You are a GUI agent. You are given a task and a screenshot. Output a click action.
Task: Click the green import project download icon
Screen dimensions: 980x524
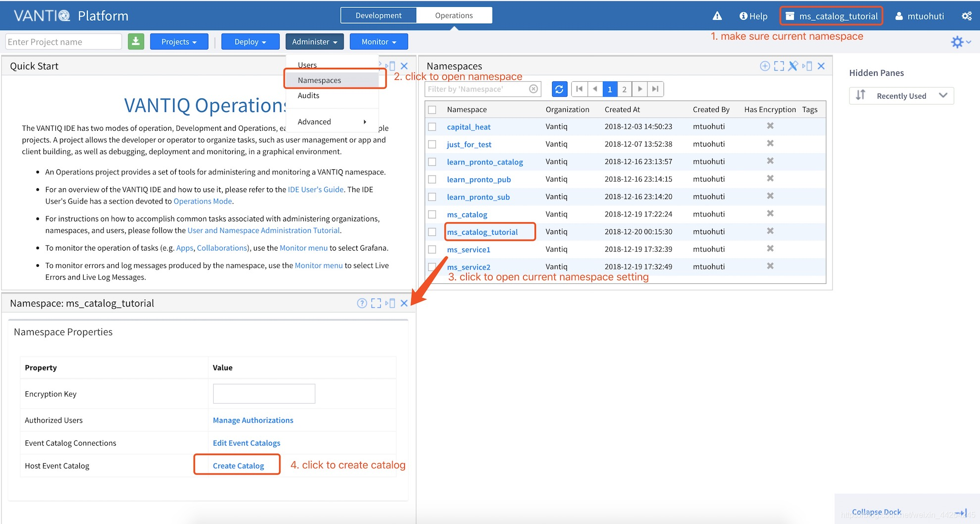tap(136, 42)
